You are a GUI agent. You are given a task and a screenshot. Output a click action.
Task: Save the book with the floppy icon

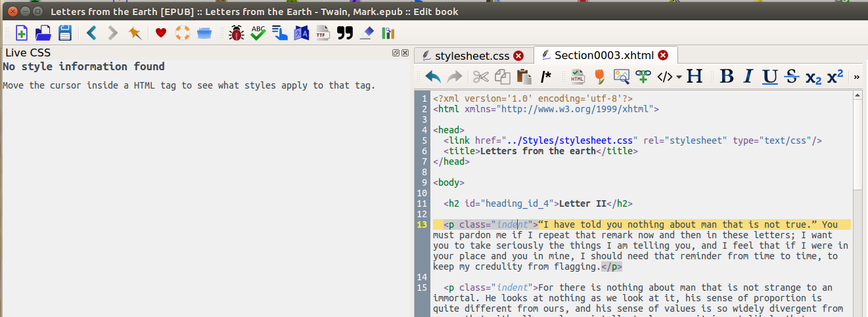pyautogui.click(x=65, y=33)
